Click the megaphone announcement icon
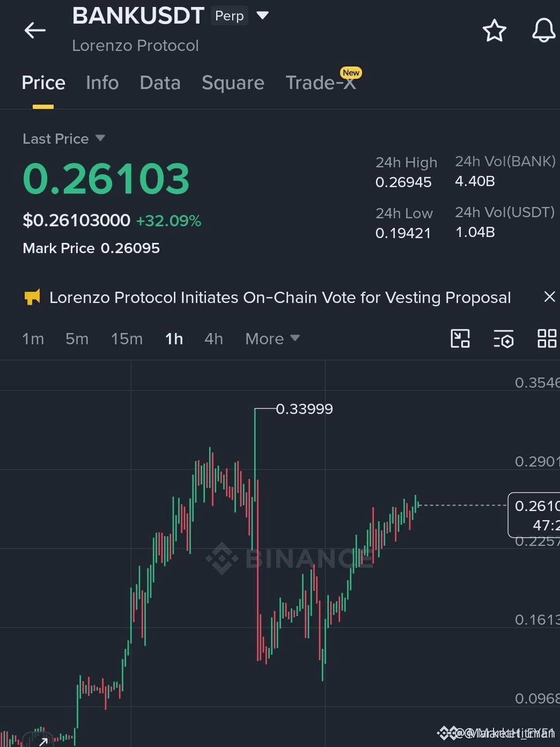The height and width of the screenshot is (747, 560). 32,297
